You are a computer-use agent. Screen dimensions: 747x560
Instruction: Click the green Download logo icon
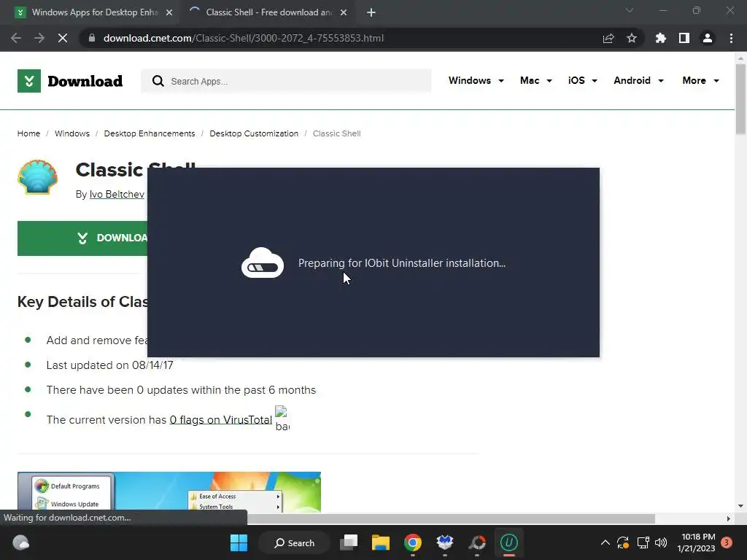pyautogui.click(x=29, y=81)
